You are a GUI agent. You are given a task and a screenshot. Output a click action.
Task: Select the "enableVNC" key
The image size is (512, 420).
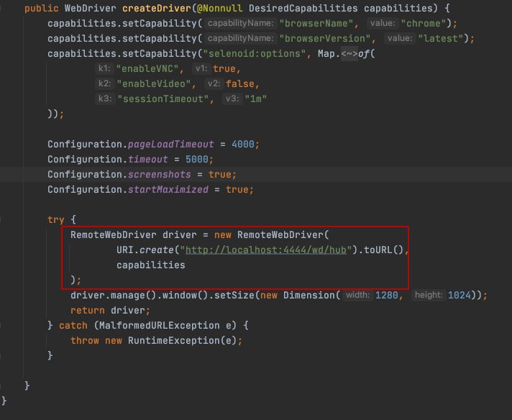(x=147, y=68)
